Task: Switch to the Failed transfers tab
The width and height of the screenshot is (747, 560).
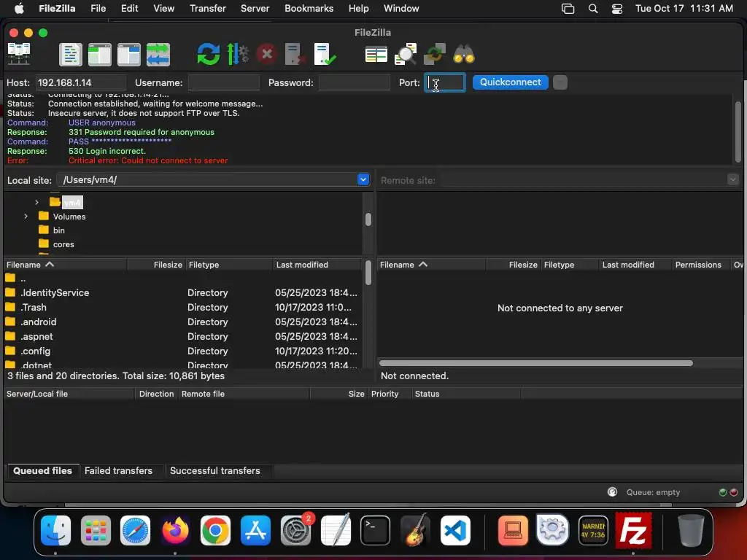Action: (119, 470)
